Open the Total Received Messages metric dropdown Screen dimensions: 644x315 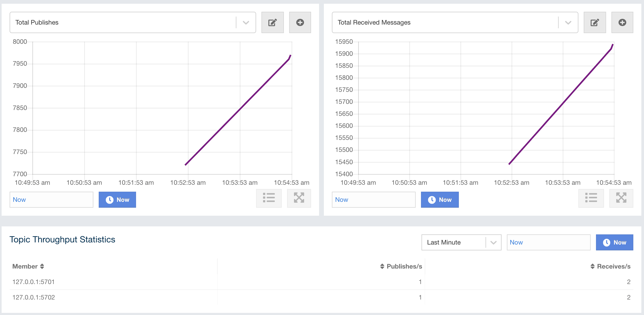[x=568, y=22]
